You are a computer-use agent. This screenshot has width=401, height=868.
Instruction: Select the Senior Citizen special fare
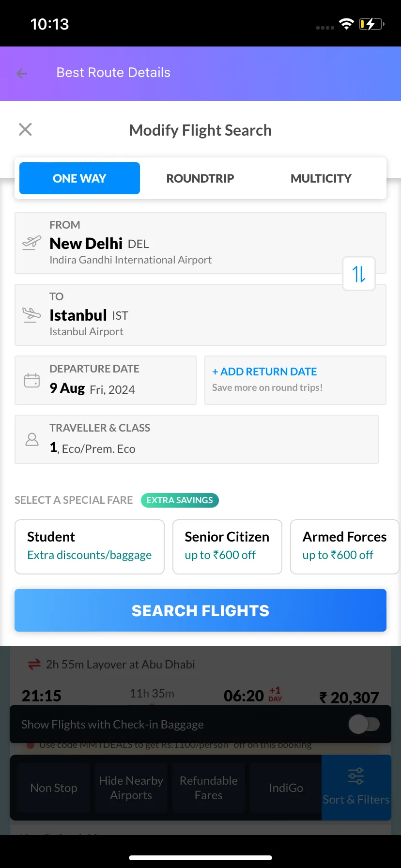[227, 547]
